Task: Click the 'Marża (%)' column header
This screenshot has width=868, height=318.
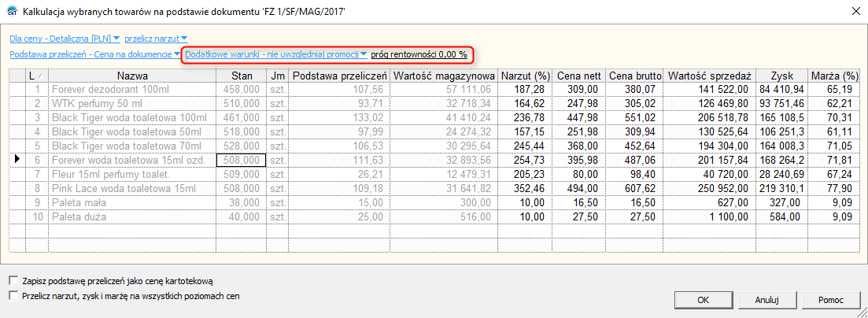Action: pos(833,76)
